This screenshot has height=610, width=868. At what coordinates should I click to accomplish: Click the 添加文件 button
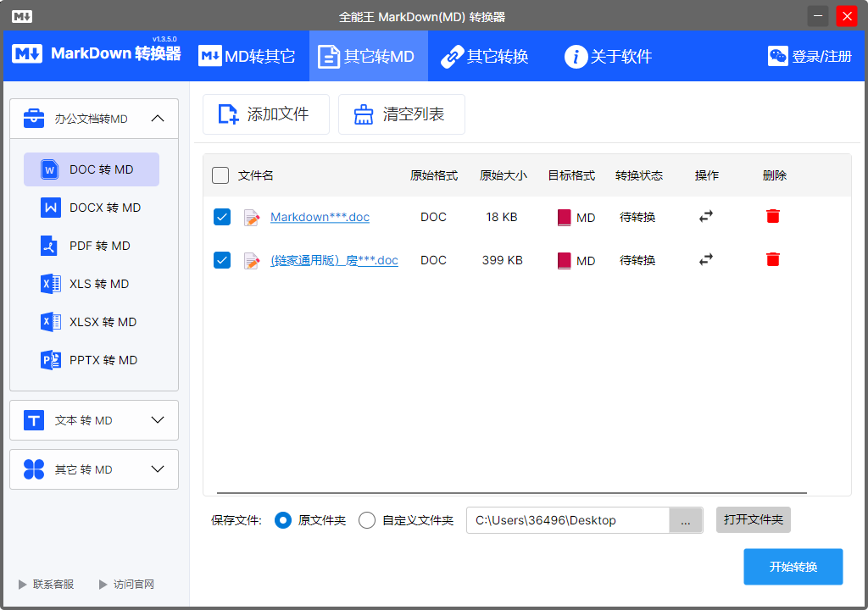265,114
